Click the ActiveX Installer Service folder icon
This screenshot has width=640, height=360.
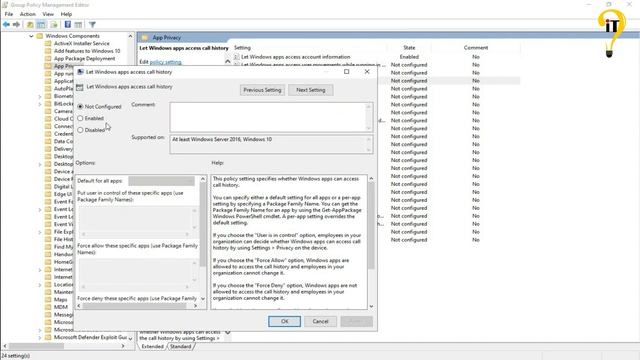(x=48, y=43)
